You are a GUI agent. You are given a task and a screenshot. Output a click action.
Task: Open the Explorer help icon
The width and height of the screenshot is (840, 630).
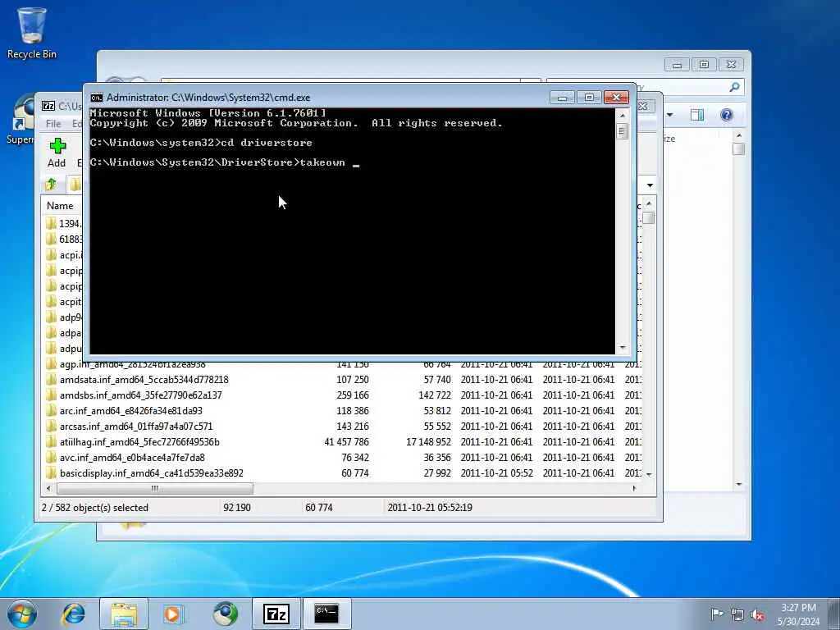click(x=727, y=115)
